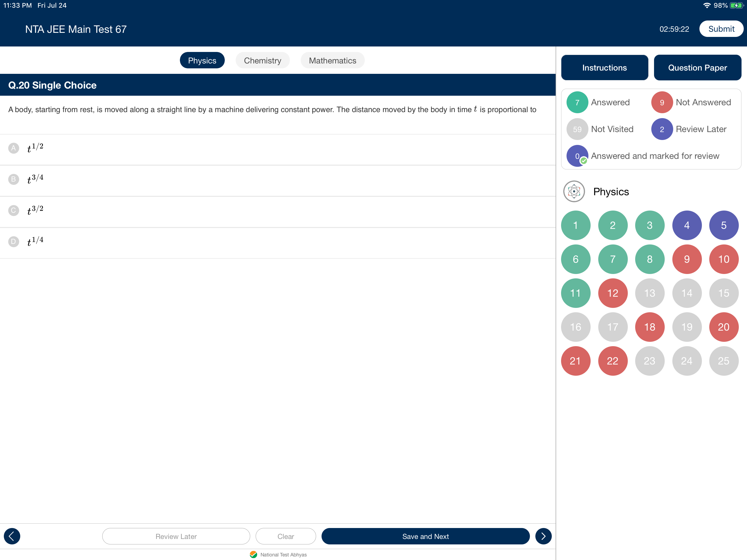Go to next question with right arrow
This screenshot has height=560, width=747.
(x=543, y=536)
